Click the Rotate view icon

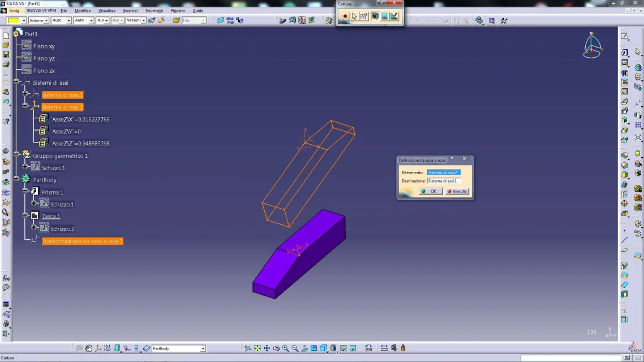pos(276,348)
